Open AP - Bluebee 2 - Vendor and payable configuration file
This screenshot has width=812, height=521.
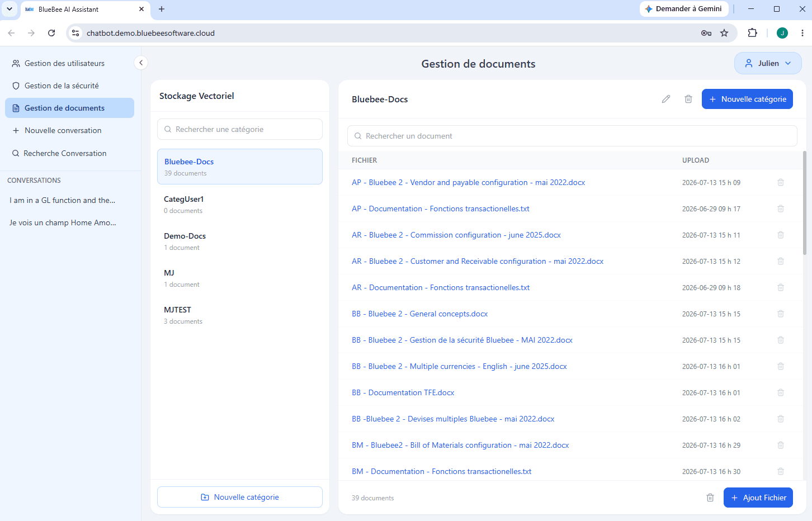click(468, 182)
